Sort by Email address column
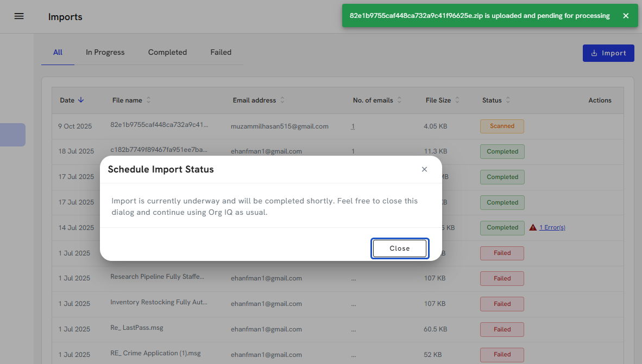The height and width of the screenshot is (364, 642). tap(282, 100)
